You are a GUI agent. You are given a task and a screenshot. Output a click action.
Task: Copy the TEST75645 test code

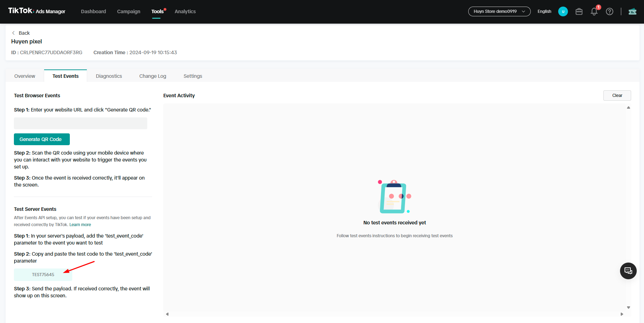pyautogui.click(x=43, y=275)
